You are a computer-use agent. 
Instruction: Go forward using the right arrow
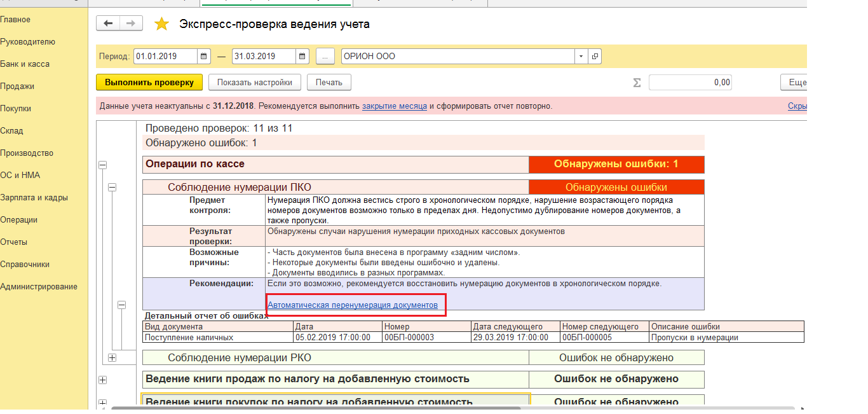(130, 24)
